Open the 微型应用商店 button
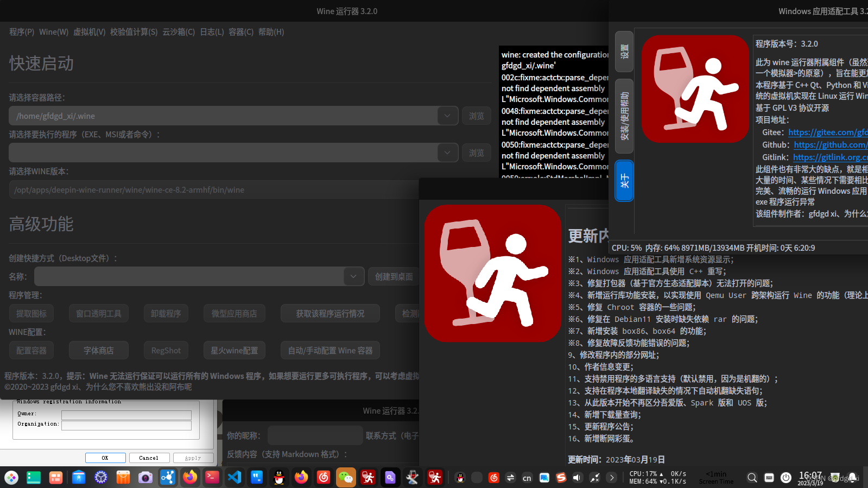 (x=235, y=313)
